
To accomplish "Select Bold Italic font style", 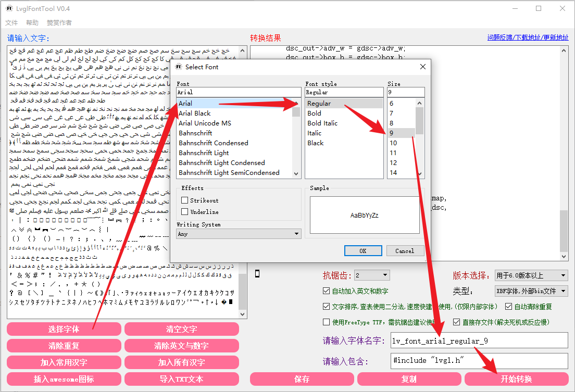I will (345, 123).
